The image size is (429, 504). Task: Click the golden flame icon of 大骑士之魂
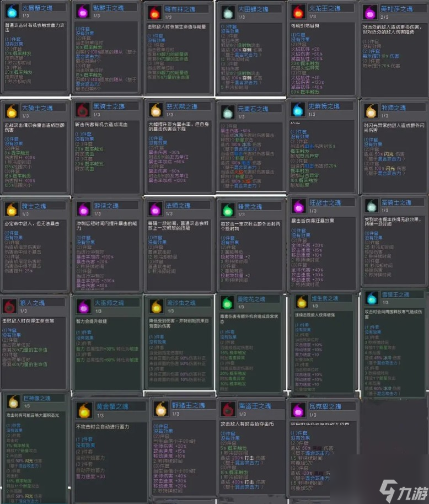(12, 111)
